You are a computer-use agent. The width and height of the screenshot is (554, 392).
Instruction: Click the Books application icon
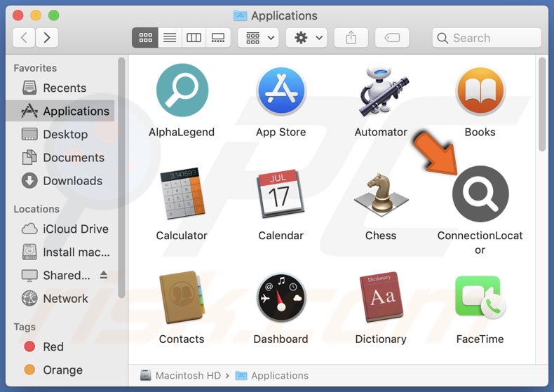tap(480, 90)
